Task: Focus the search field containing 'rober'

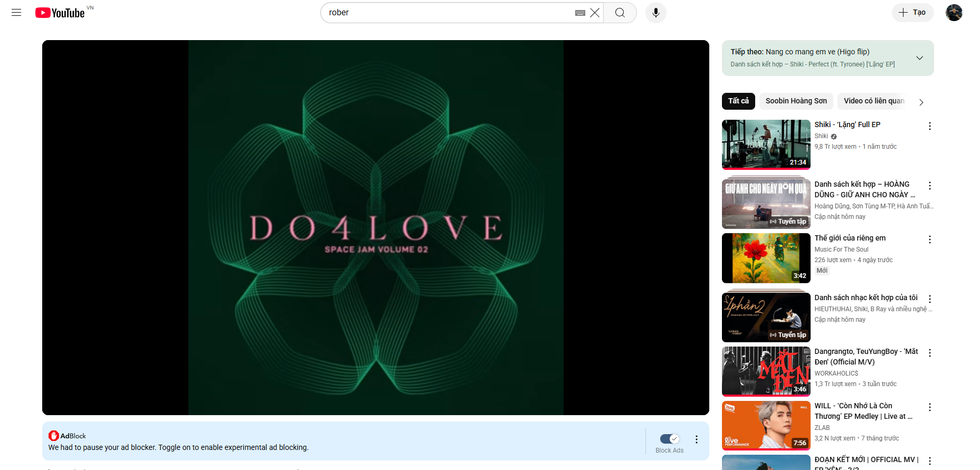Action: point(449,13)
